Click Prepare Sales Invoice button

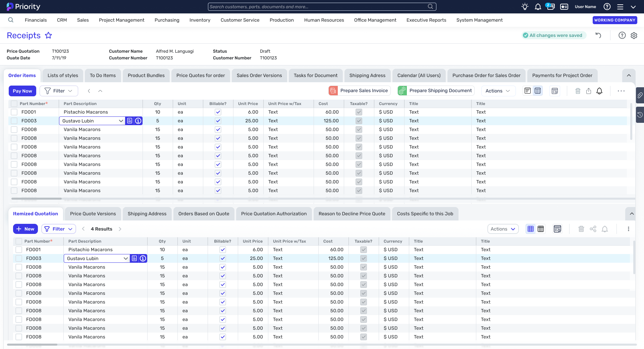360,91
